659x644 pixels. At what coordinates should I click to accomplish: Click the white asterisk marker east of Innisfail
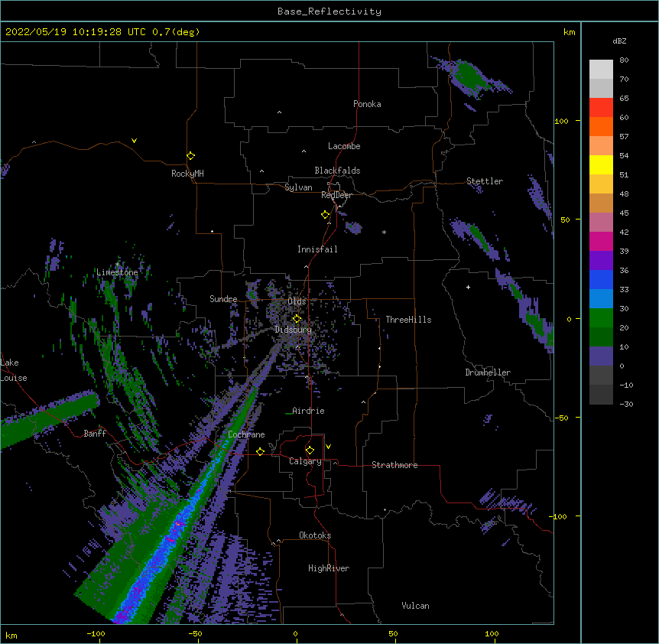click(x=384, y=232)
